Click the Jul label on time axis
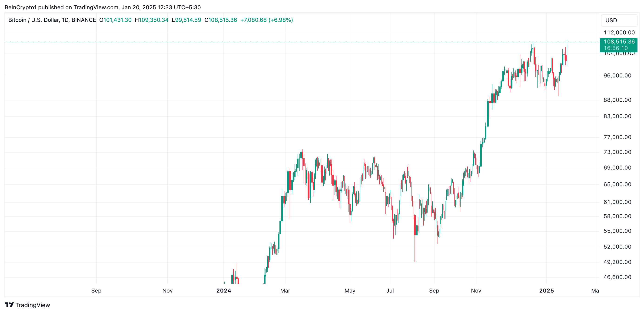Screen dimensions: 644x313 click(x=390, y=290)
